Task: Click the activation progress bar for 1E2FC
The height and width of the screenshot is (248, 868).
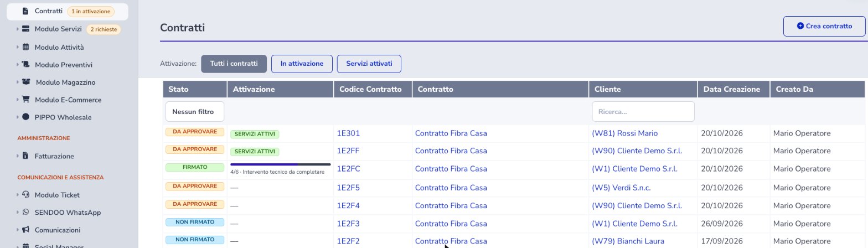Action: coord(281,164)
